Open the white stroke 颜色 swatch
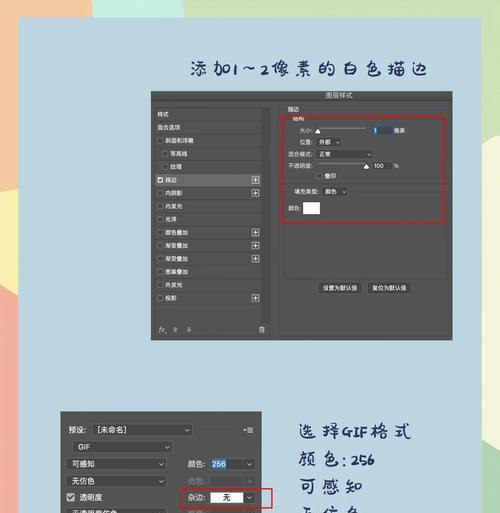 click(311, 208)
